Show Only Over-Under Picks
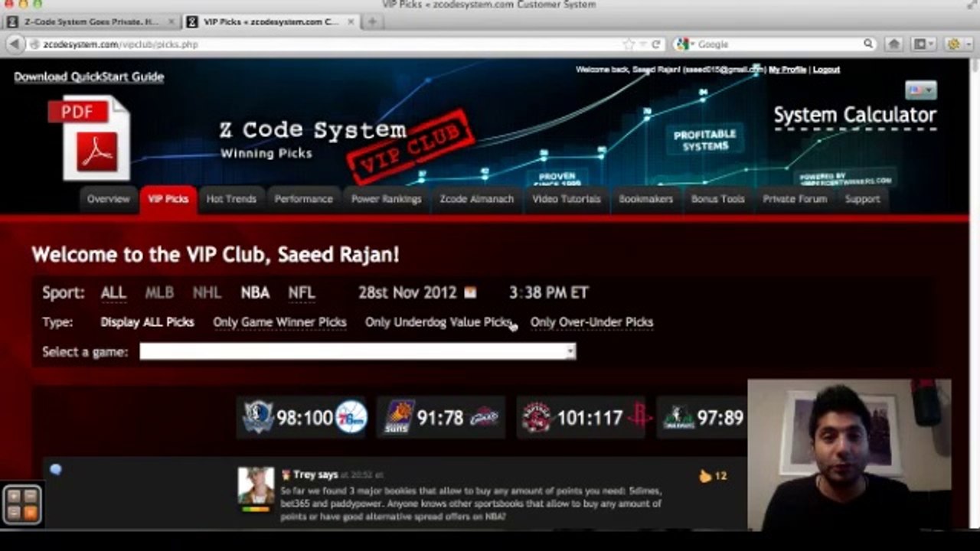Image resolution: width=980 pixels, height=551 pixels. 592,322
